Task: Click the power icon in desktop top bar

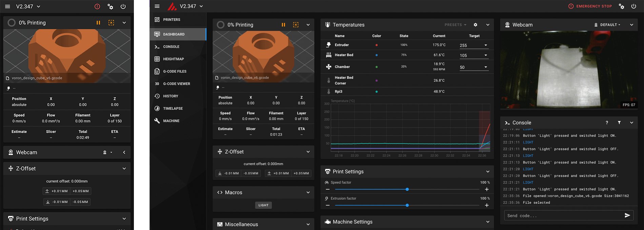Action: 633,6
